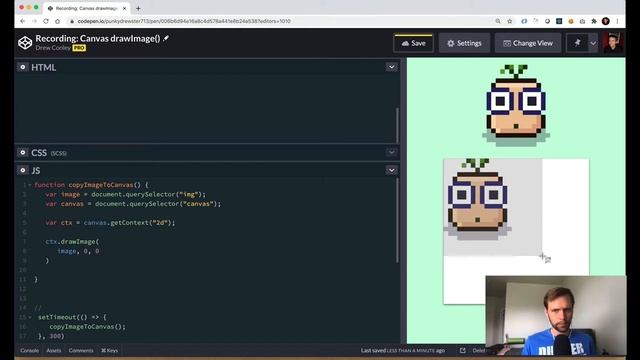Open the Console panel
Viewport: 640px width, 360px height.
click(x=29, y=351)
